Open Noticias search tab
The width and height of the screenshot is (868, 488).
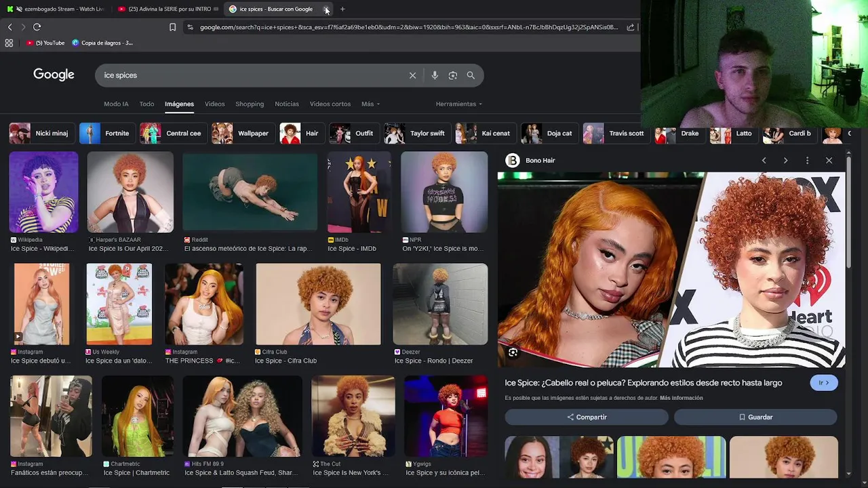287,104
